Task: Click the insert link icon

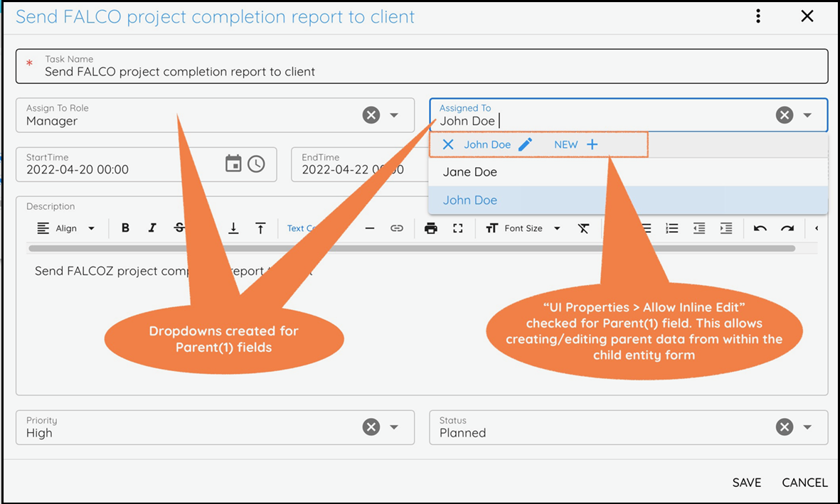Action: (x=397, y=228)
